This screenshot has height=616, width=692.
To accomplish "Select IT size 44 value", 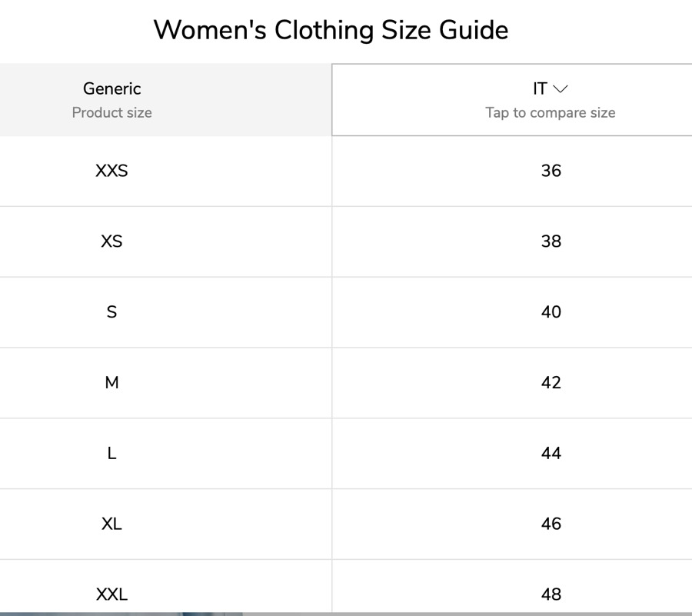I will click(551, 454).
